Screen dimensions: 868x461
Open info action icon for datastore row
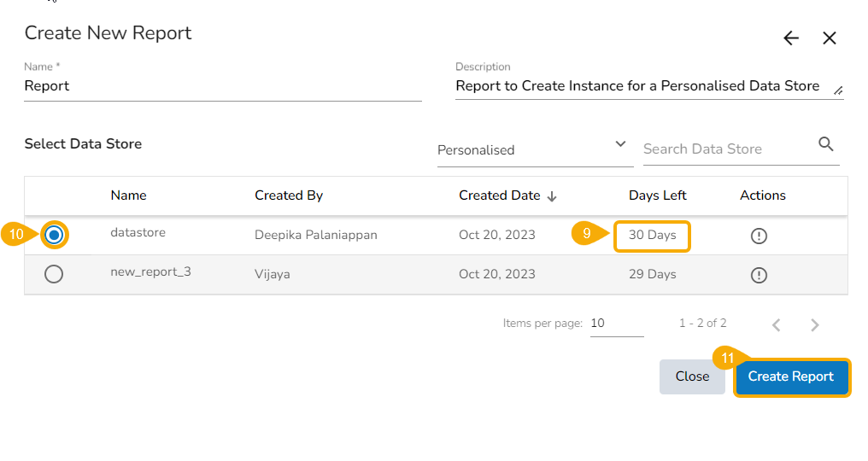pos(759,236)
